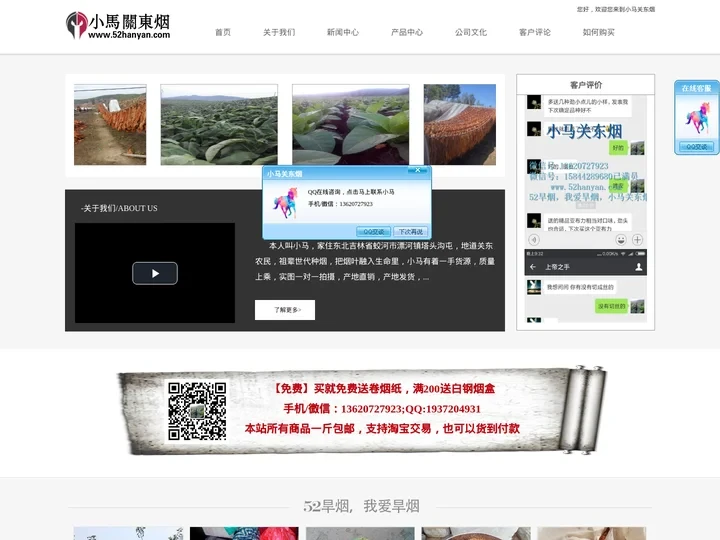Click the horse icon in the popup
Screen dimensions: 720x540
point(285,203)
